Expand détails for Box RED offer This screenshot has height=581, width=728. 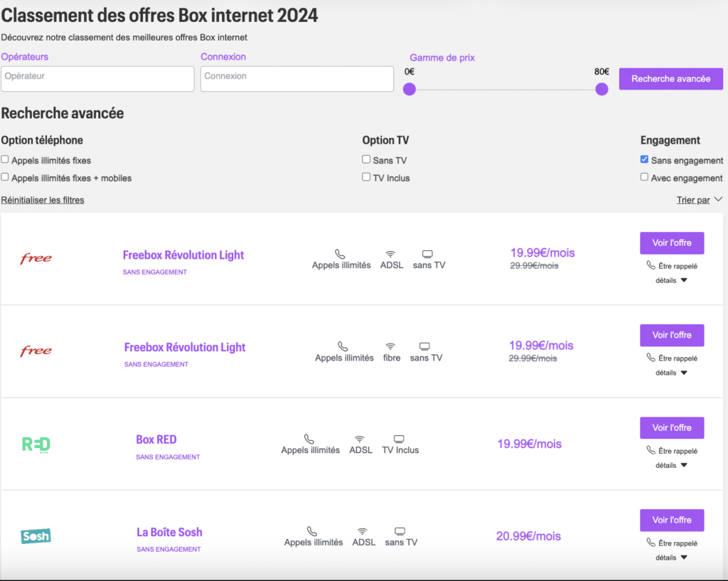pos(672,465)
